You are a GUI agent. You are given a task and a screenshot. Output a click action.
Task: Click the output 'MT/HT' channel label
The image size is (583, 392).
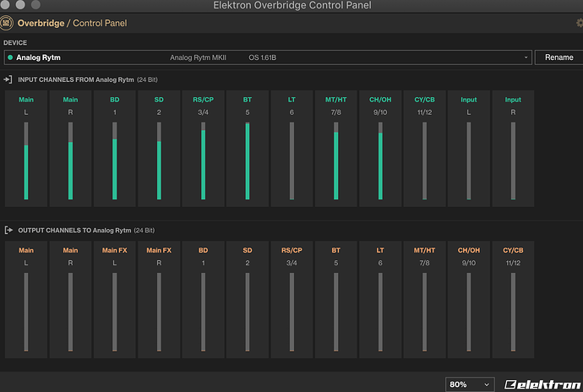click(x=425, y=250)
